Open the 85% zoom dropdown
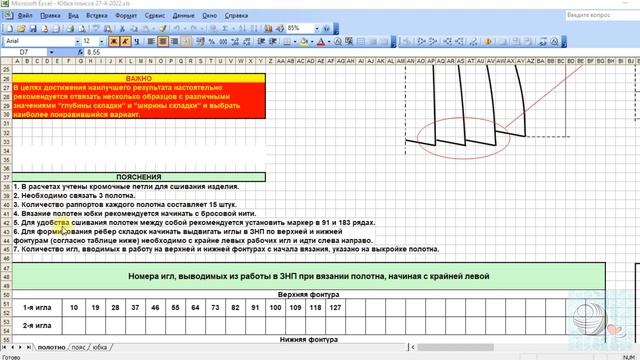640x360 pixels. [x=317, y=29]
